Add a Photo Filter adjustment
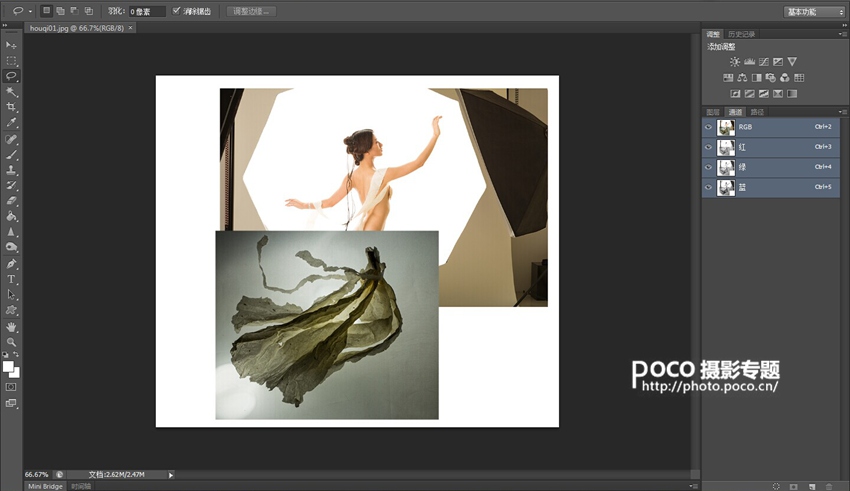Viewport: 850px width, 491px height. click(770, 77)
